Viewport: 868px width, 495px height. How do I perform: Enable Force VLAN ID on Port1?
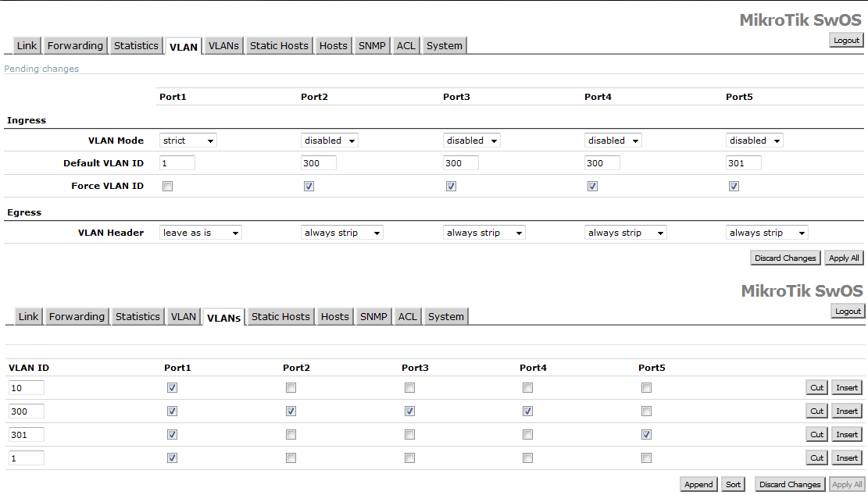[167, 186]
